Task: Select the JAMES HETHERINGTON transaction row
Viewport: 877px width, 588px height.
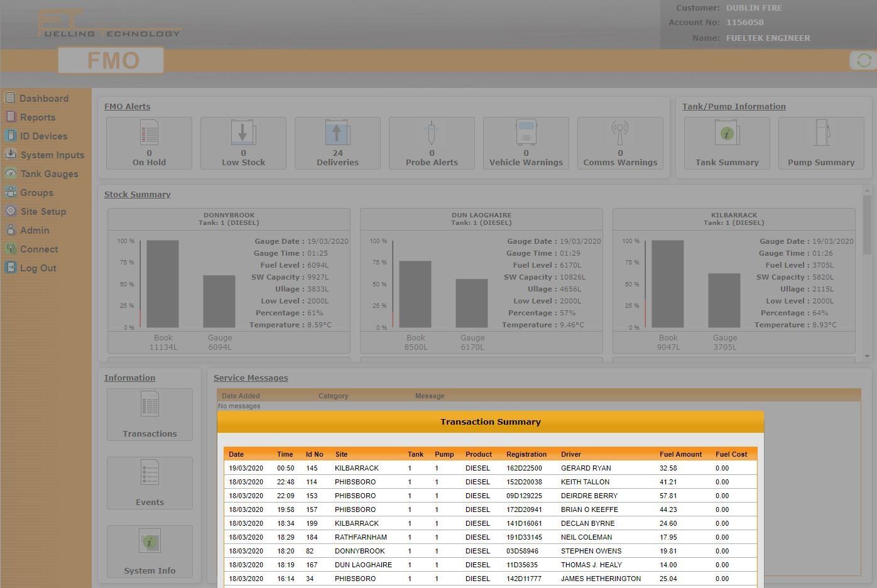Action: (x=491, y=579)
